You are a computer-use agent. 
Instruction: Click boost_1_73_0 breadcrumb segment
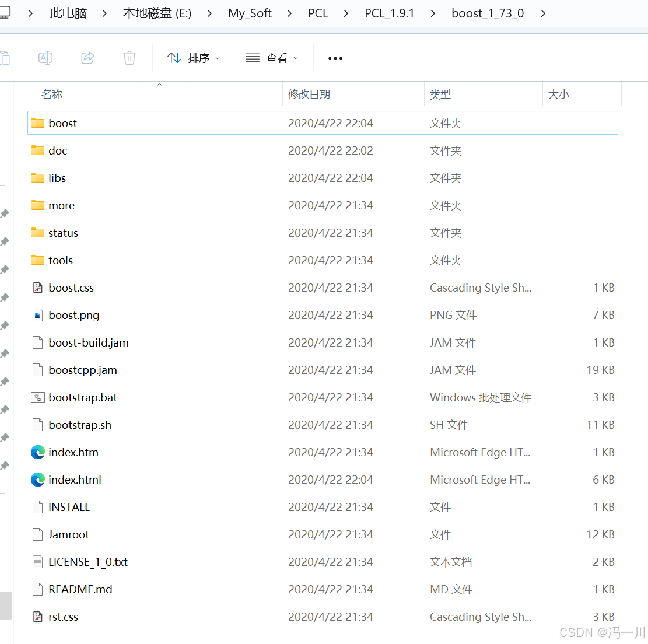coord(488,13)
